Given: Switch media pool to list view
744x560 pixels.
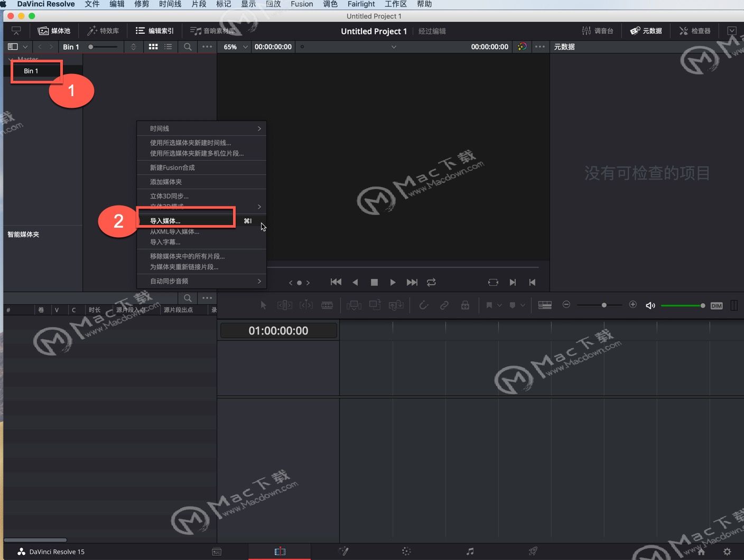Looking at the screenshot, I should [168, 47].
